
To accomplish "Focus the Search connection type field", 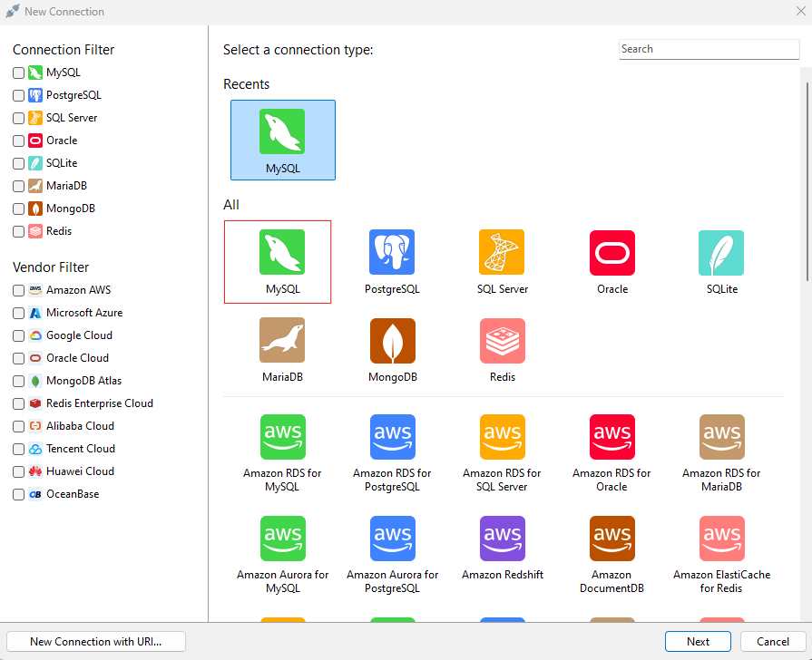I will (709, 49).
